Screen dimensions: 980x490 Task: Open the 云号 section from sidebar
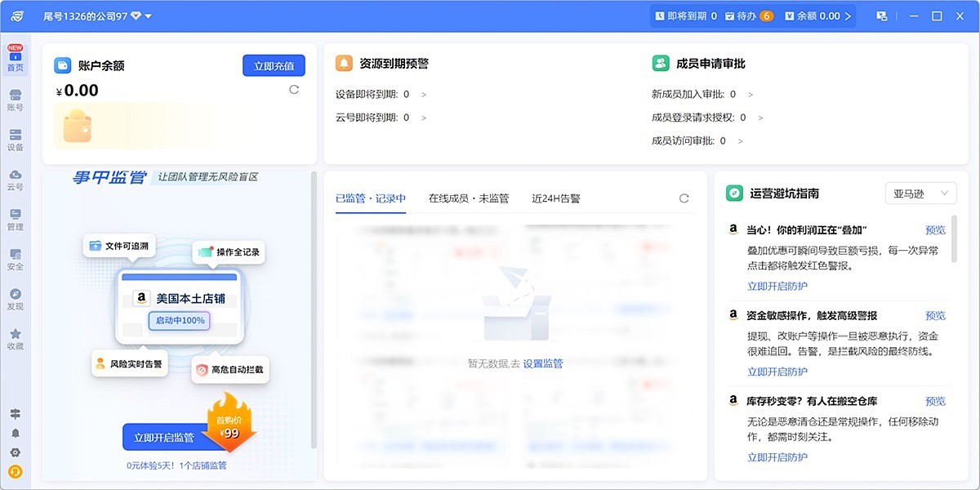click(15, 178)
